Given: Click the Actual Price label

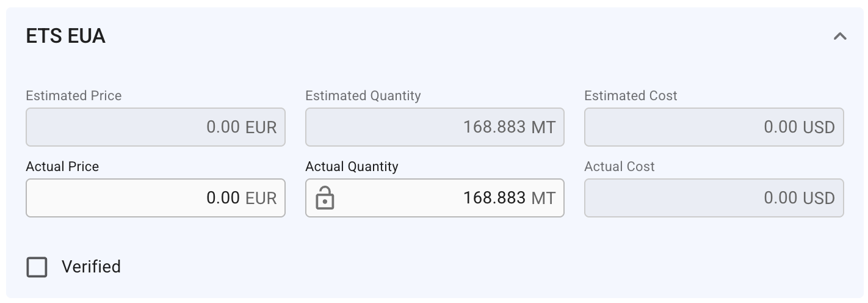Looking at the screenshot, I should pos(62,167).
